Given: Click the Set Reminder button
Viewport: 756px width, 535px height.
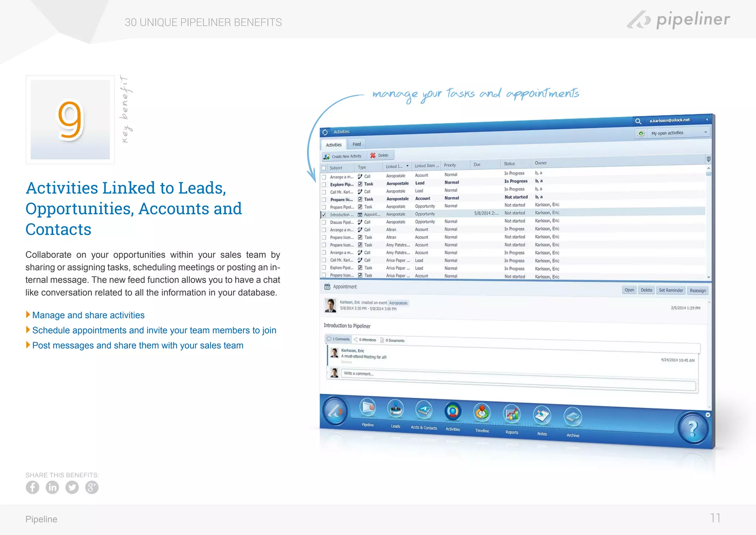Looking at the screenshot, I should [x=671, y=290].
